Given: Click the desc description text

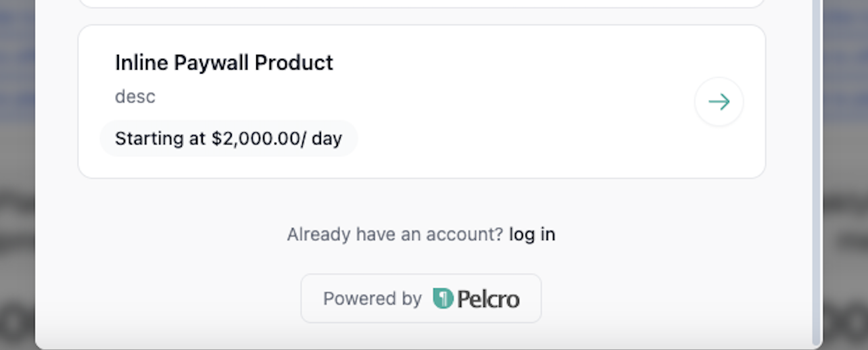Looking at the screenshot, I should pyautogui.click(x=135, y=97).
